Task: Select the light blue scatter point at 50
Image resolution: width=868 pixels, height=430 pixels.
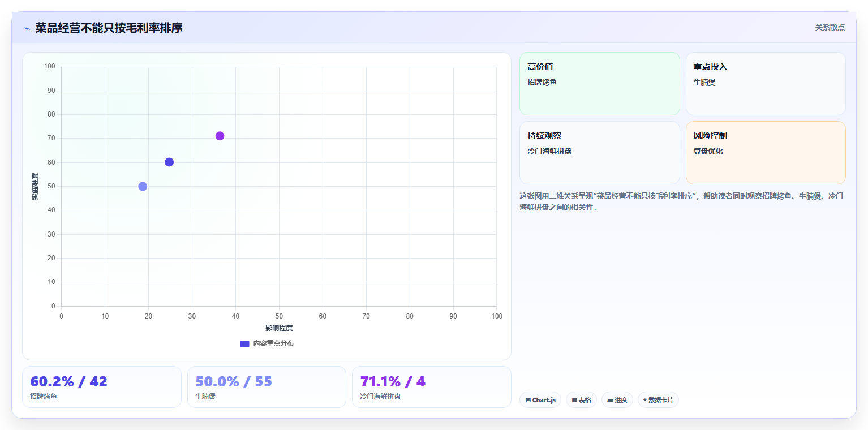Action: click(143, 186)
